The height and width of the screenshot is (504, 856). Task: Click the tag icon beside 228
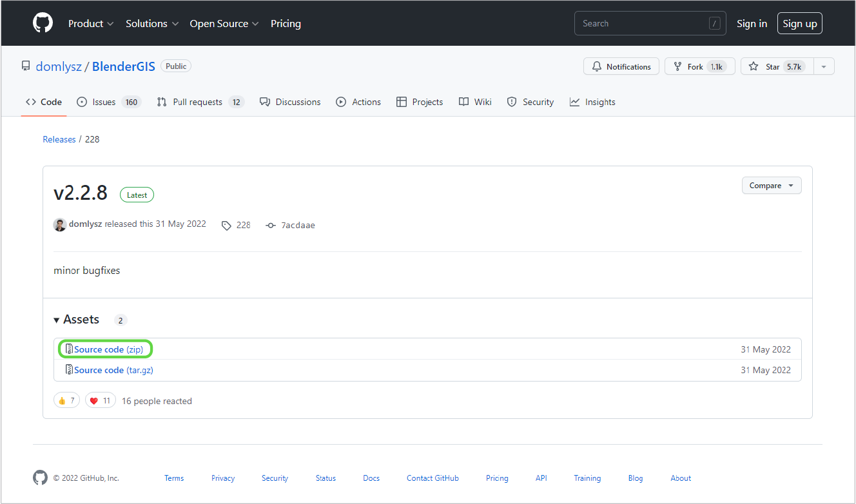click(226, 226)
